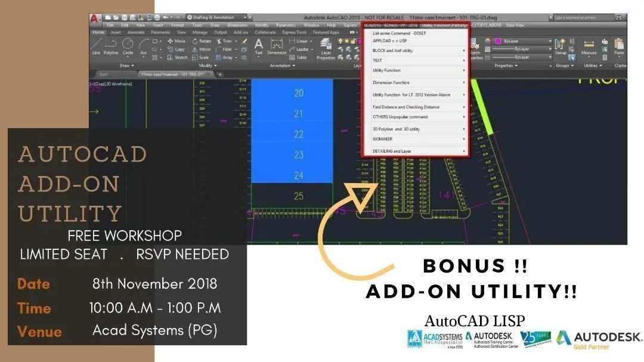Expand the Properties panel
The height and width of the screenshot is (362, 644).
[x=506, y=66]
